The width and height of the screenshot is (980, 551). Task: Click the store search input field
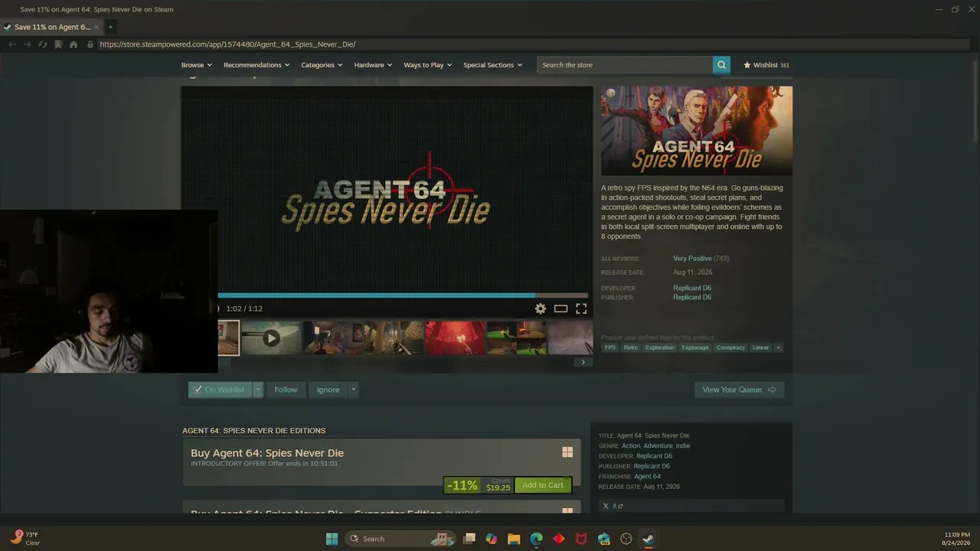[x=625, y=65]
